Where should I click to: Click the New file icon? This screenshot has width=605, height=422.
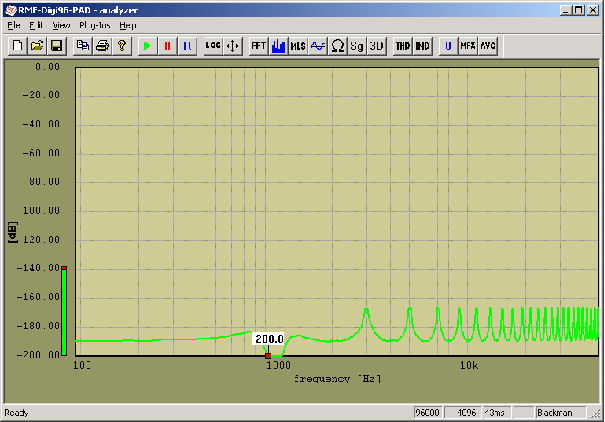(x=17, y=46)
